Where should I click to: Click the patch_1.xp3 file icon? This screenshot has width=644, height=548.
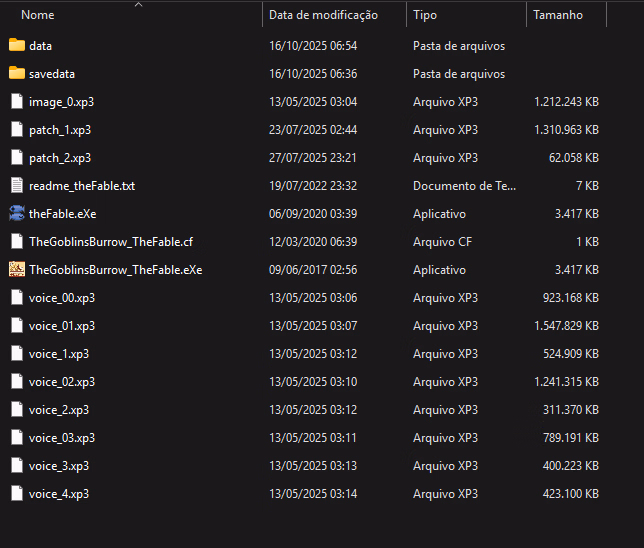pyautogui.click(x=16, y=130)
